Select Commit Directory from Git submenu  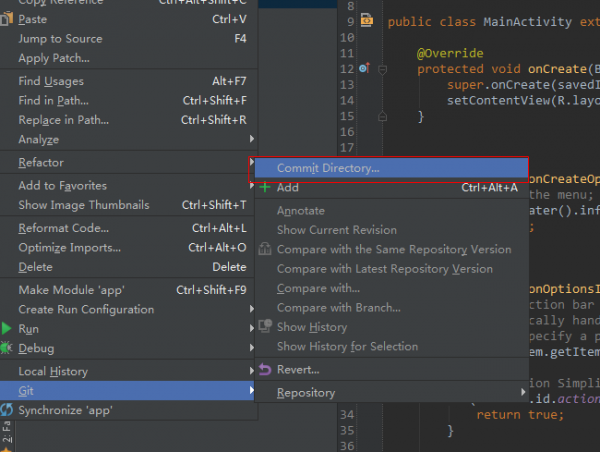pyautogui.click(x=328, y=168)
